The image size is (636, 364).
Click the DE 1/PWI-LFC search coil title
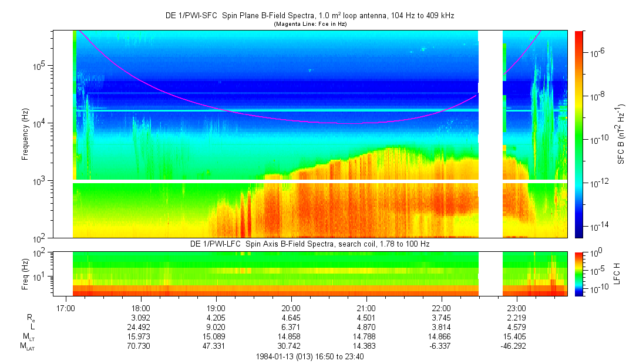pos(309,244)
